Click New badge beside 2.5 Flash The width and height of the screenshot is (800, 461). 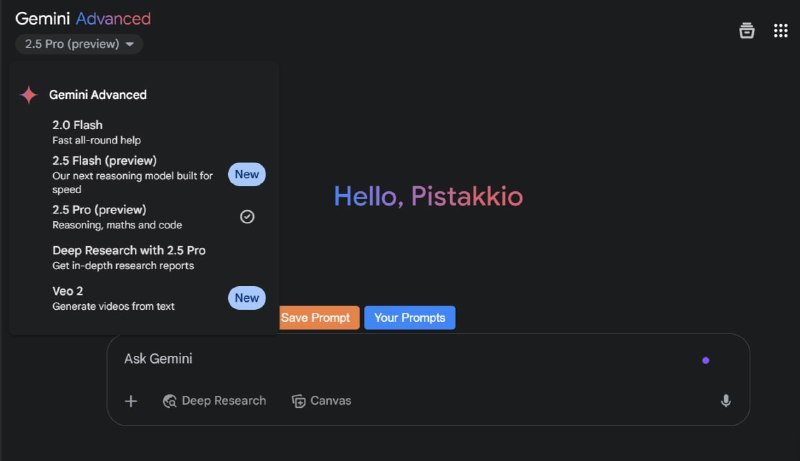(246, 174)
